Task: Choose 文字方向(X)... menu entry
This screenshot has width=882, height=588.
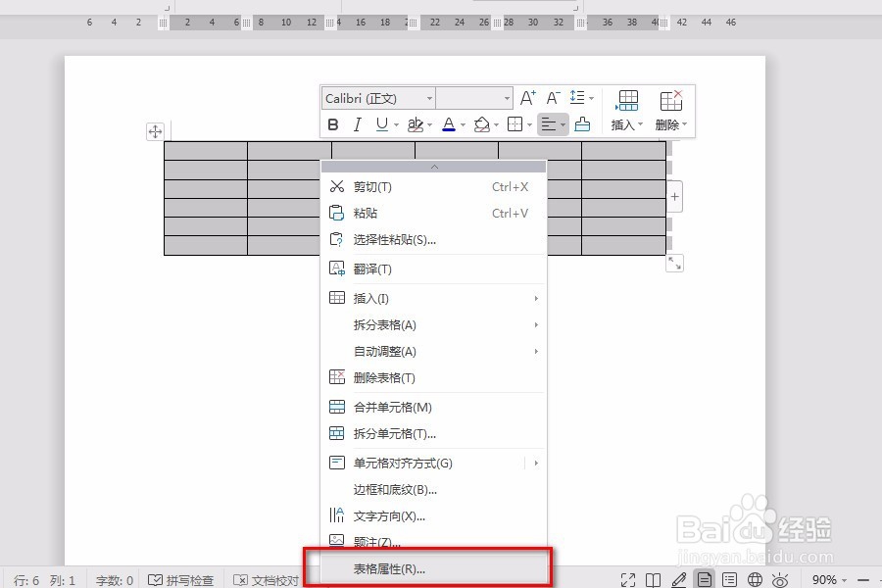Action: 434,516
